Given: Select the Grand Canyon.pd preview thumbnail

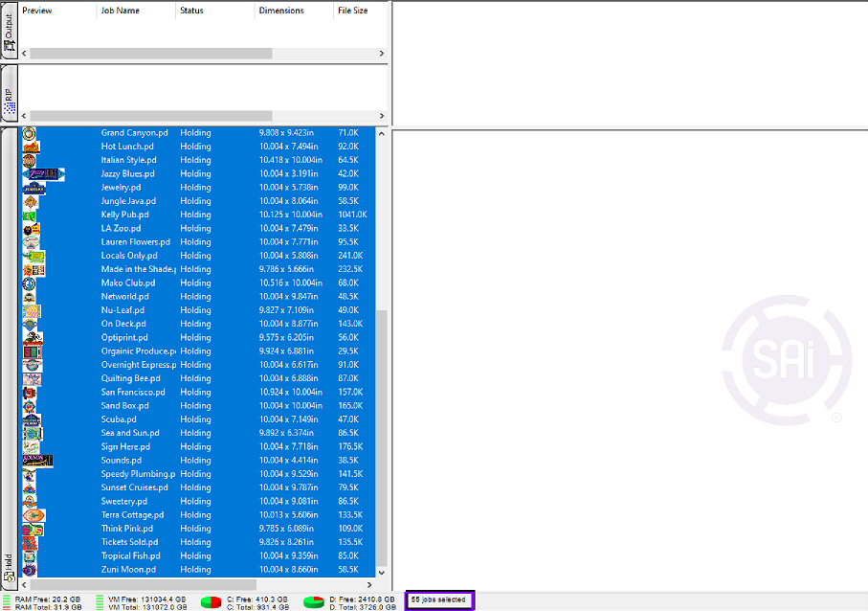Looking at the screenshot, I should point(29,133).
